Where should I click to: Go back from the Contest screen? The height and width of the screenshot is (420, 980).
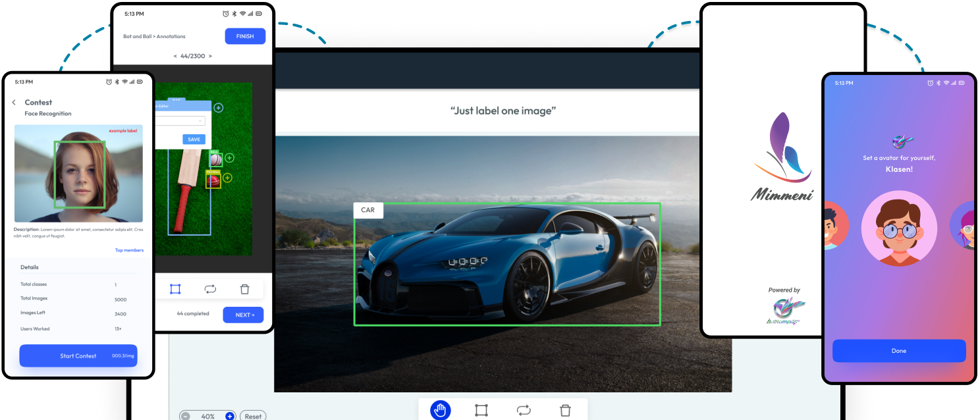coord(14,102)
